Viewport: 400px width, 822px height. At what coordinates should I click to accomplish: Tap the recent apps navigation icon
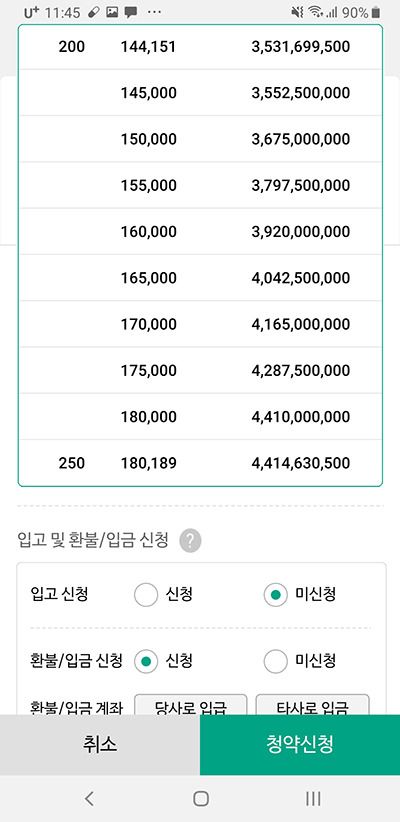(313, 798)
